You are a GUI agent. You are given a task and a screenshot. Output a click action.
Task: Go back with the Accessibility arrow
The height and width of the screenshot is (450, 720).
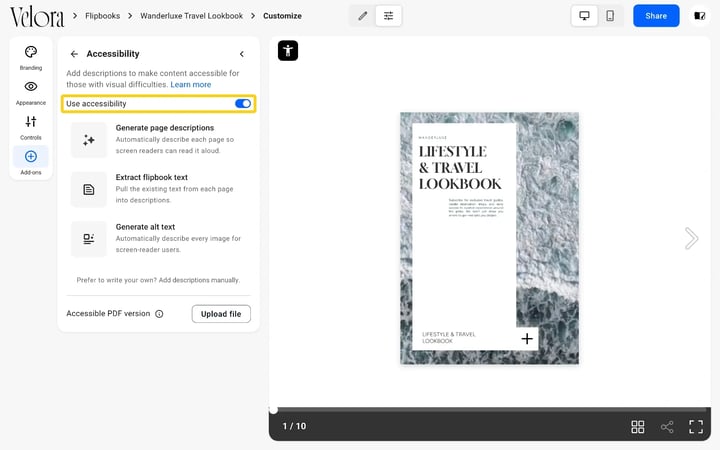(x=74, y=54)
